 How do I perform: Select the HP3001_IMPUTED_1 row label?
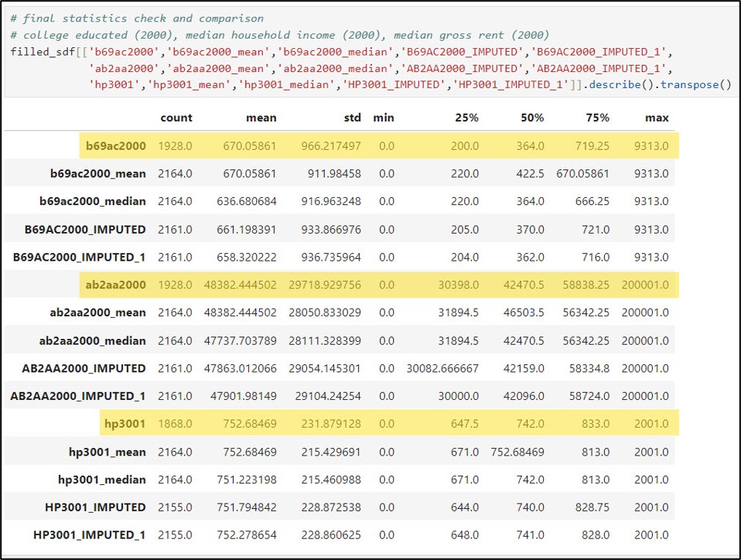89,535
